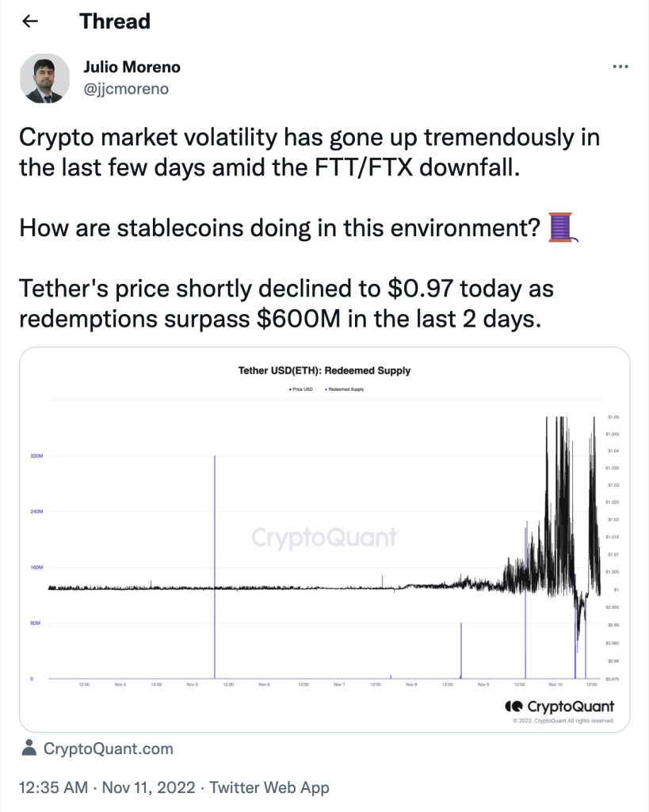
Task: Click the tall purple Nov 5 redemption bar
Action: pyautogui.click(x=215, y=567)
